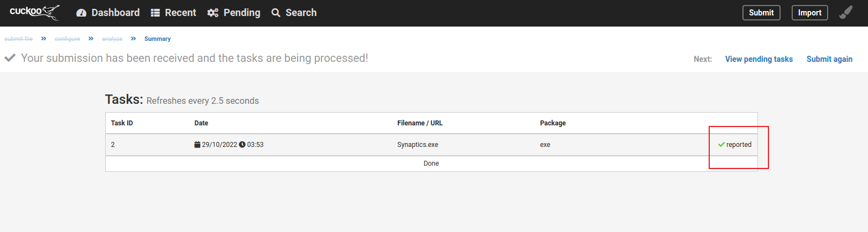Click the green checkmark next to reported
Image resolution: width=868 pixels, height=232 pixels.
click(721, 145)
